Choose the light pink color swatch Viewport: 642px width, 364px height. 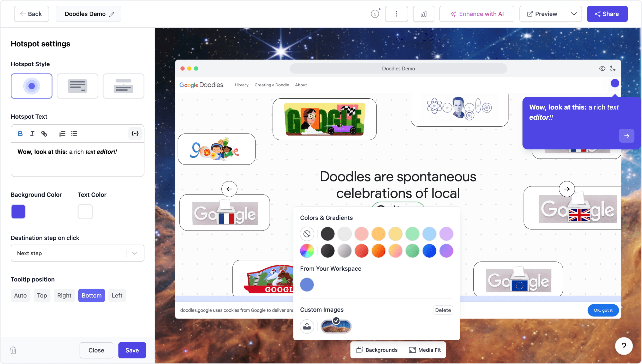click(361, 234)
